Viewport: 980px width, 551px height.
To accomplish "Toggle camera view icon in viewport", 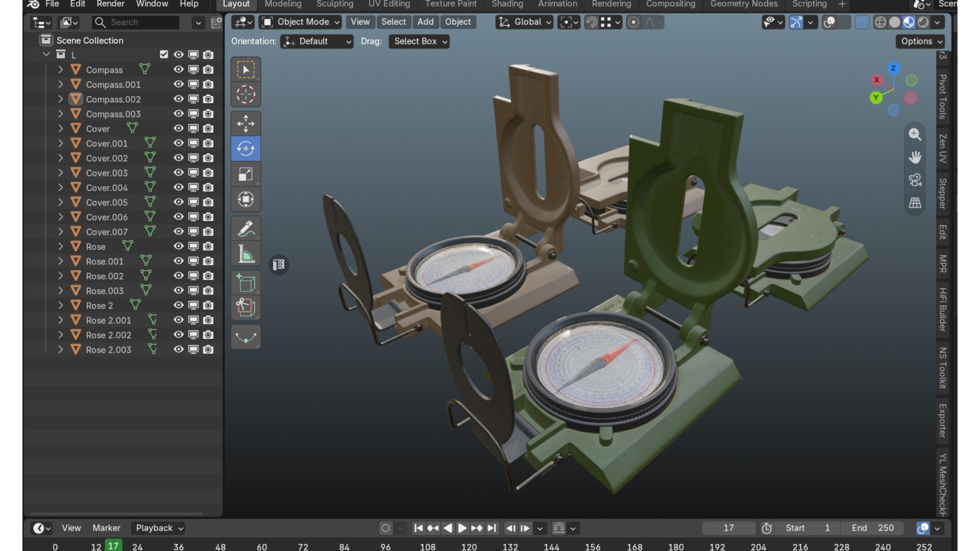I will [x=915, y=180].
